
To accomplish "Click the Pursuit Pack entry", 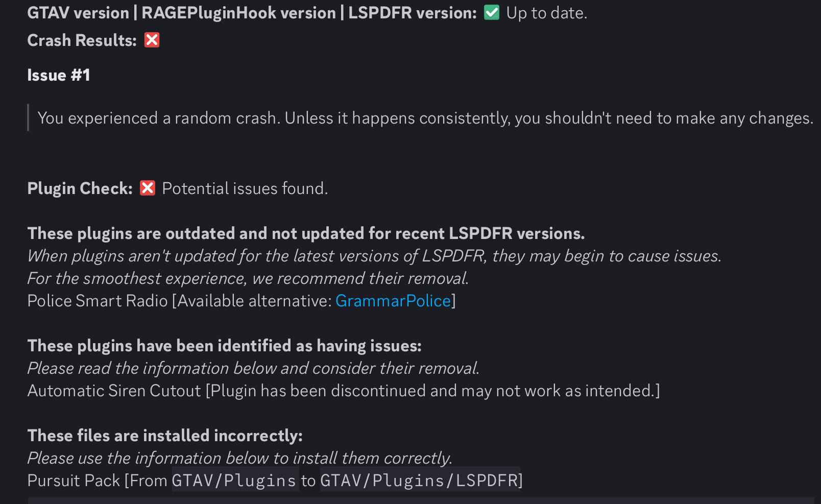I will [74, 481].
